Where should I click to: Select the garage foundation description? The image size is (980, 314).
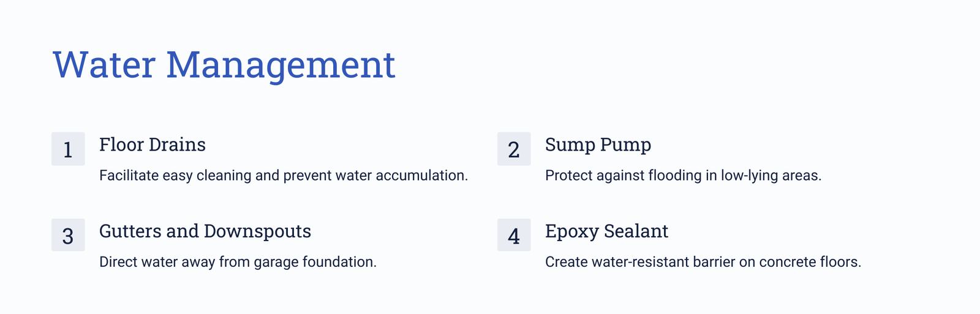point(238,262)
